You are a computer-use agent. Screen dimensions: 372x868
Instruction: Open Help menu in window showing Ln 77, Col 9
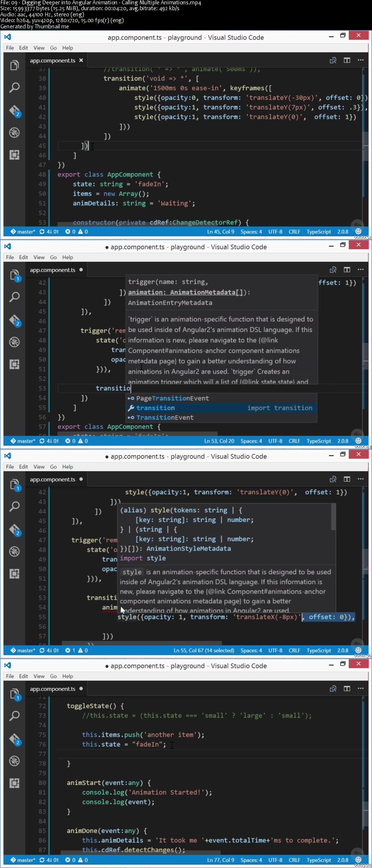(x=68, y=676)
